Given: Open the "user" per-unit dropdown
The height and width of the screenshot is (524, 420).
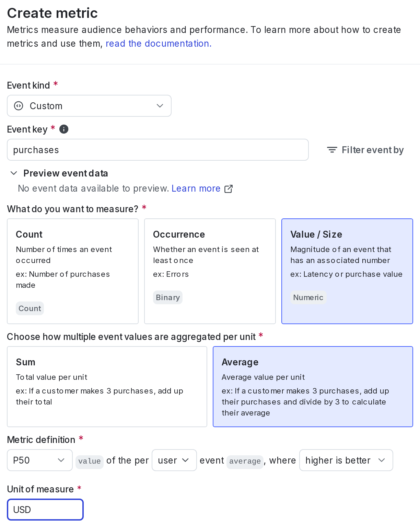Looking at the screenshot, I should pos(174,460).
